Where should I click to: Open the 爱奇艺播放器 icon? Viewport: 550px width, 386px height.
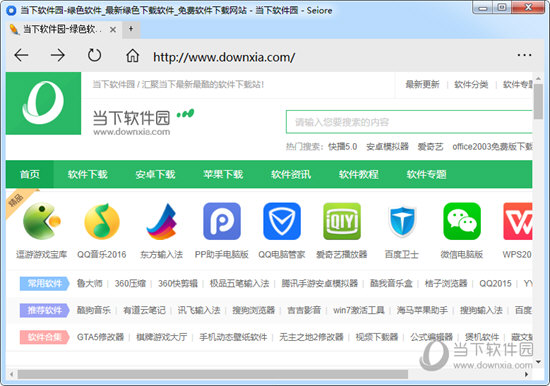(x=342, y=221)
